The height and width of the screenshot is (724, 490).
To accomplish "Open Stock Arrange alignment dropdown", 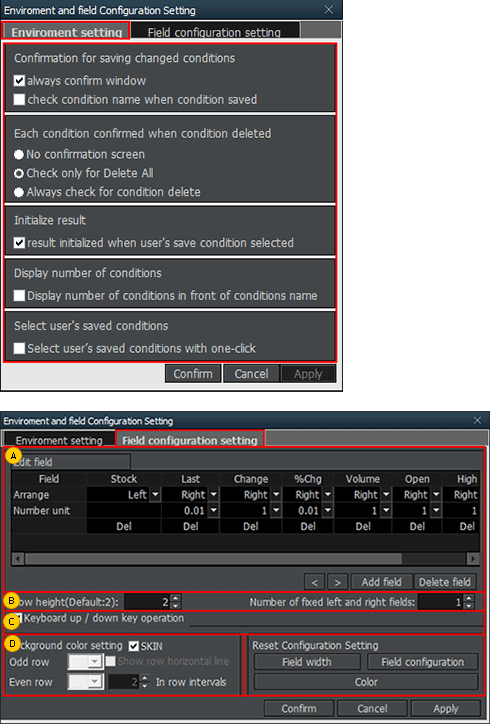I will pyautogui.click(x=155, y=495).
